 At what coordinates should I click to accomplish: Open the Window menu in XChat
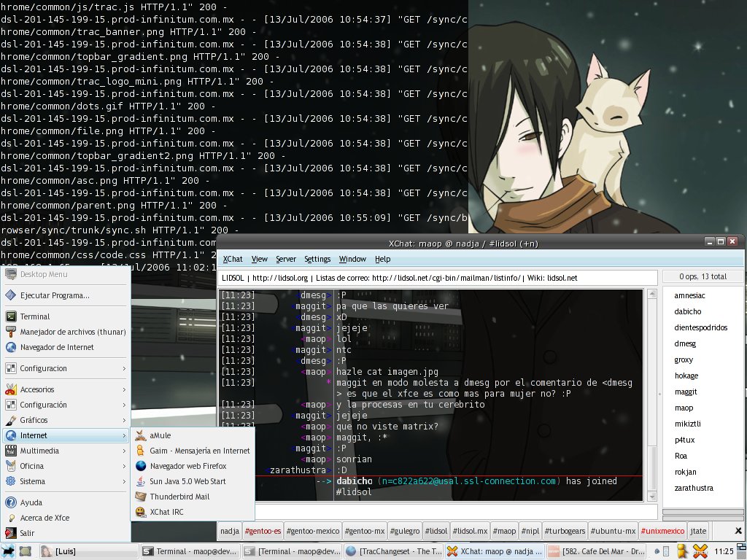pos(352,259)
